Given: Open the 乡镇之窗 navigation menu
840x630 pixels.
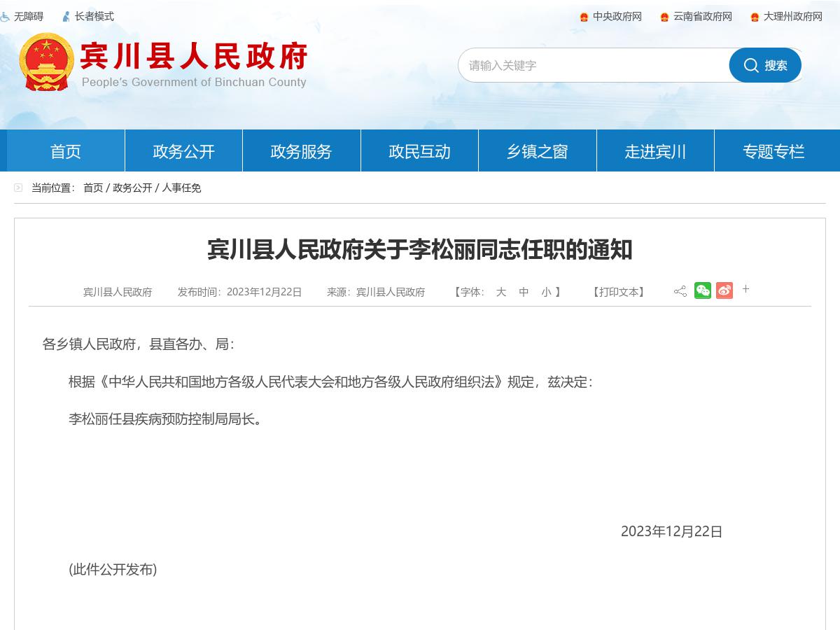Looking at the screenshot, I should 537,150.
